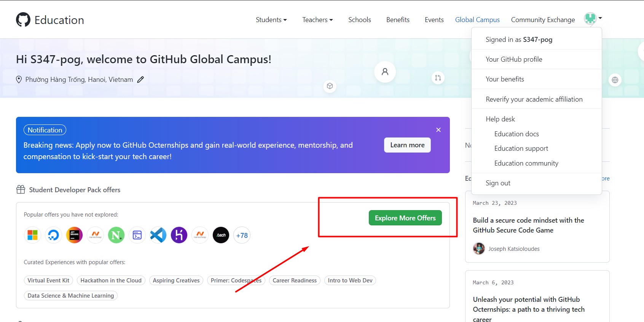Select the JetBrains offer icon

pos(74,235)
